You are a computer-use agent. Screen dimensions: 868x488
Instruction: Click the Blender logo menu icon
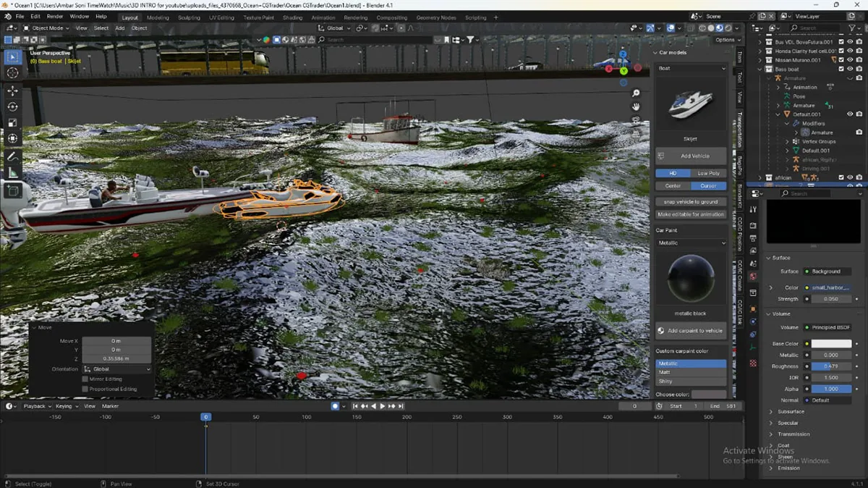coord(6,16)
